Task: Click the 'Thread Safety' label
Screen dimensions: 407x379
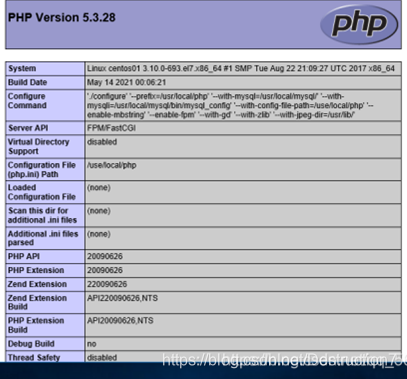Action: pyautogui.click(x=34, y=357)
